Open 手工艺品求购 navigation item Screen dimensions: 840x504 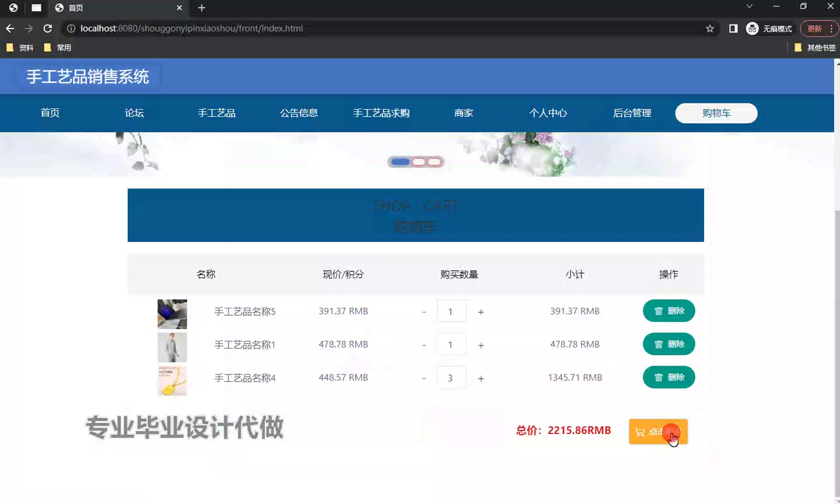[381, 113]
